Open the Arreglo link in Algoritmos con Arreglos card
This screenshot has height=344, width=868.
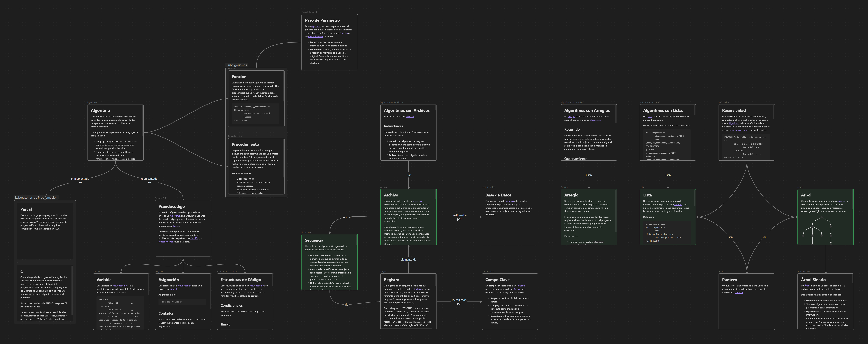[572, 117]
